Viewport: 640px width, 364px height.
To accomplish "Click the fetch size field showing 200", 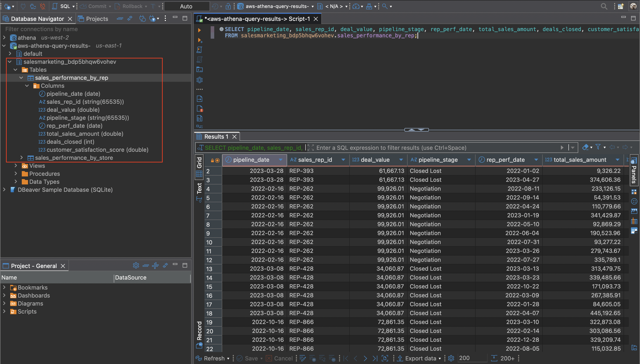I will pos(472,358).
